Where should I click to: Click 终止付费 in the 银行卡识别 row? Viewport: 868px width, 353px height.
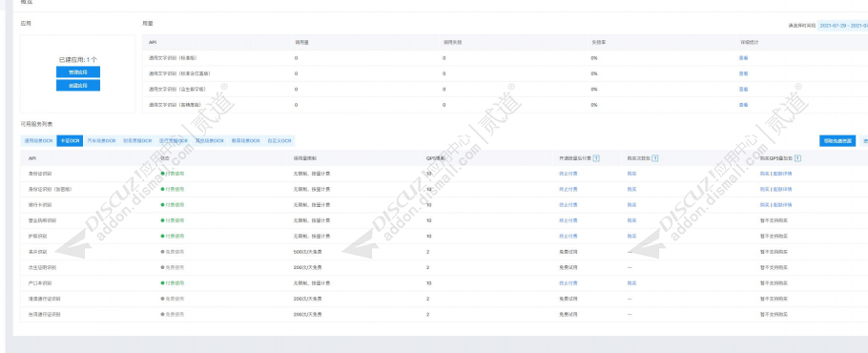coord(568,205)
